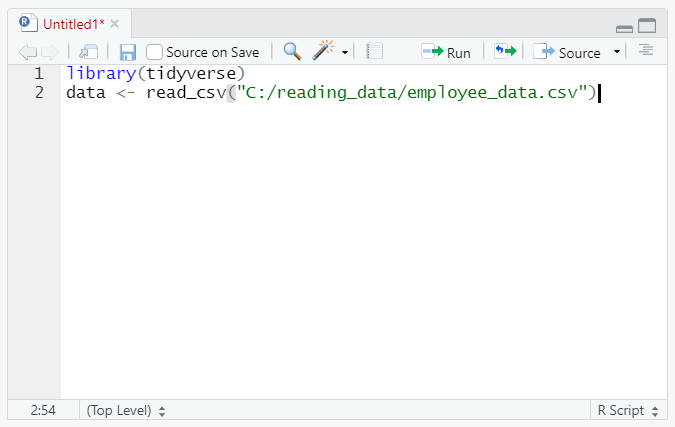The height and width of the screenshot is (427, 675).
Task: Click the library(tidyverse) code line
Action: 155,73
